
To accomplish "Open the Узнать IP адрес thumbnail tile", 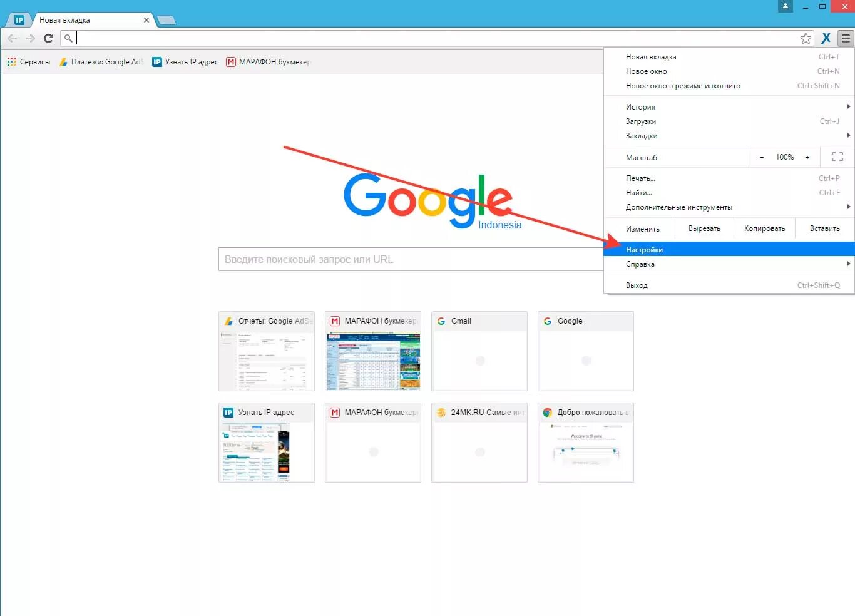I will click(267, 443).
